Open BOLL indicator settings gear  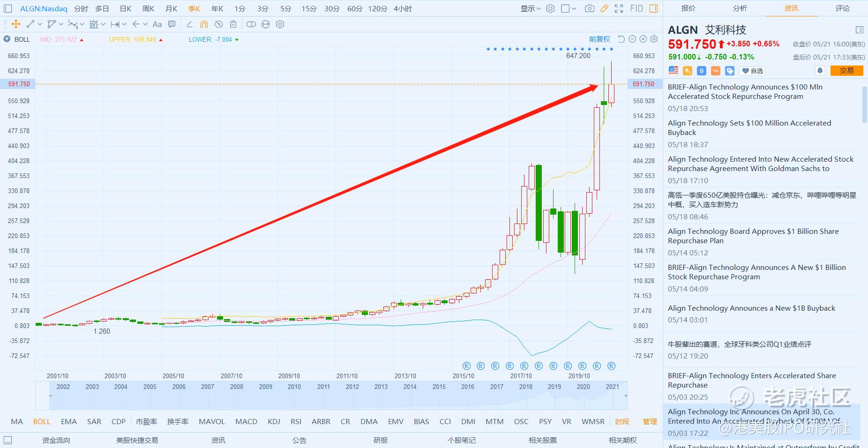tap(654, 39)
